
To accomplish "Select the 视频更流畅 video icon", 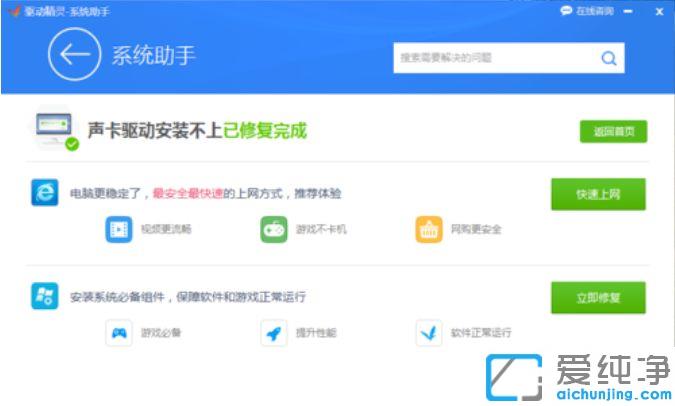I will (x=119, y=229).
